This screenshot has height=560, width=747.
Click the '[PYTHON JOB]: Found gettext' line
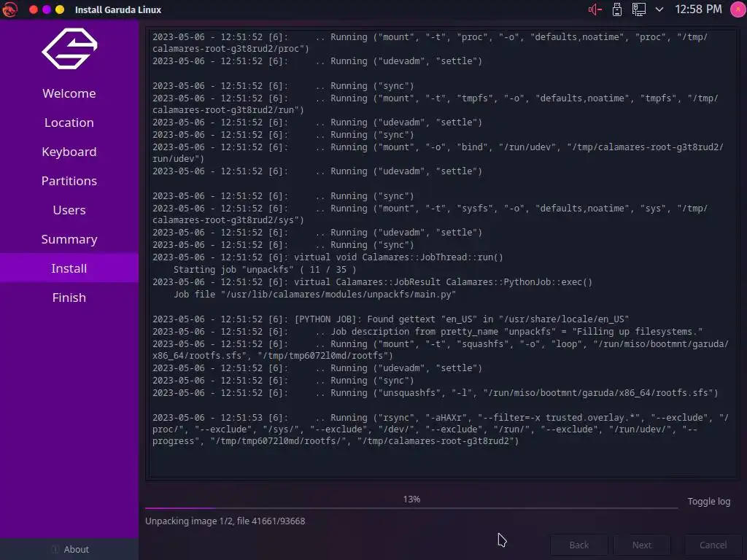coord(391,319)
